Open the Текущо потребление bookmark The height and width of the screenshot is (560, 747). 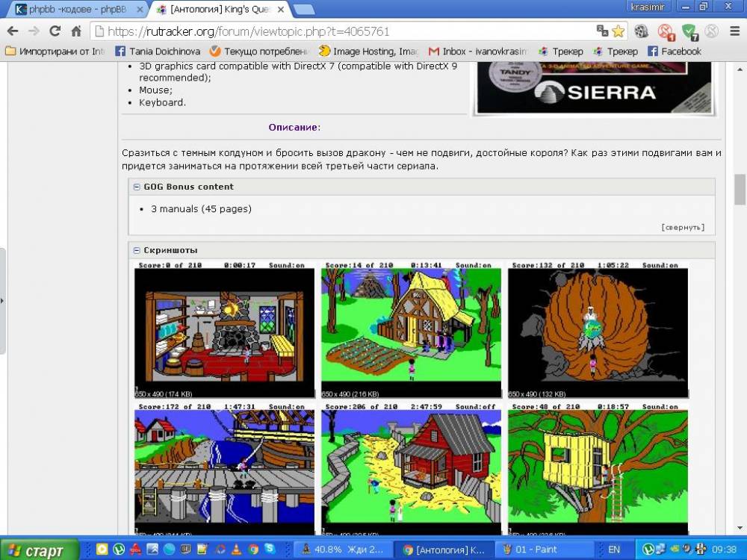(x=260, y=51)
